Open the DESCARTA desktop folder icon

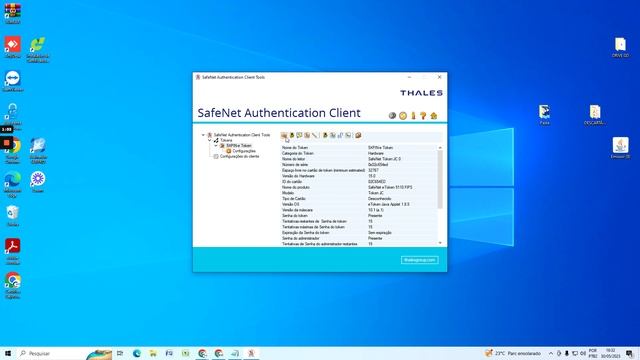tap(595, 114)
